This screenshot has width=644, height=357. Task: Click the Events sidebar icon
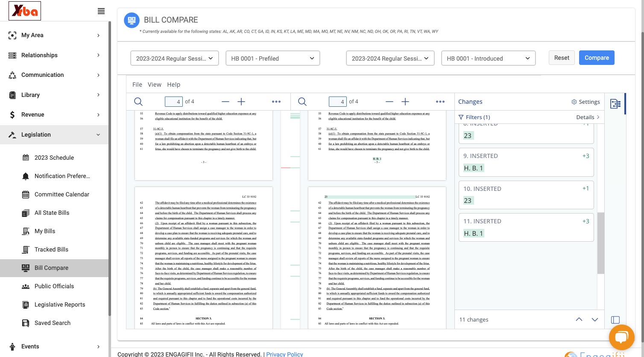[12, 346]
